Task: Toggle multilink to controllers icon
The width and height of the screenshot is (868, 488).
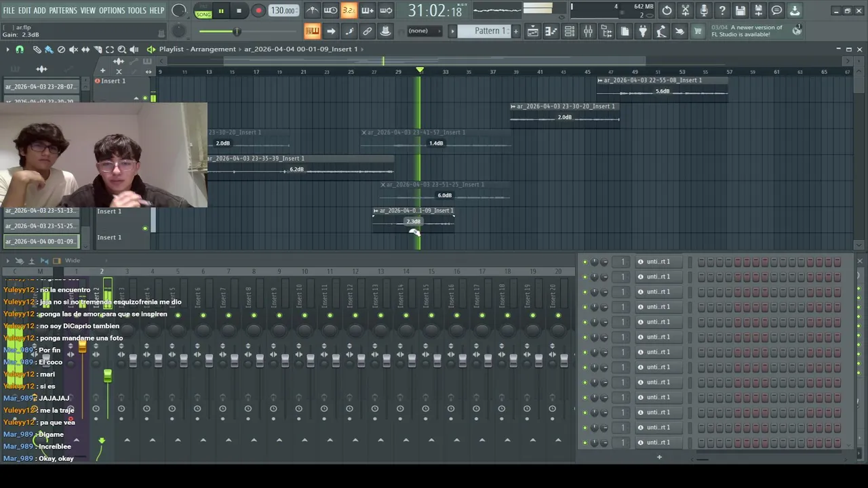Action: point(385,31)
